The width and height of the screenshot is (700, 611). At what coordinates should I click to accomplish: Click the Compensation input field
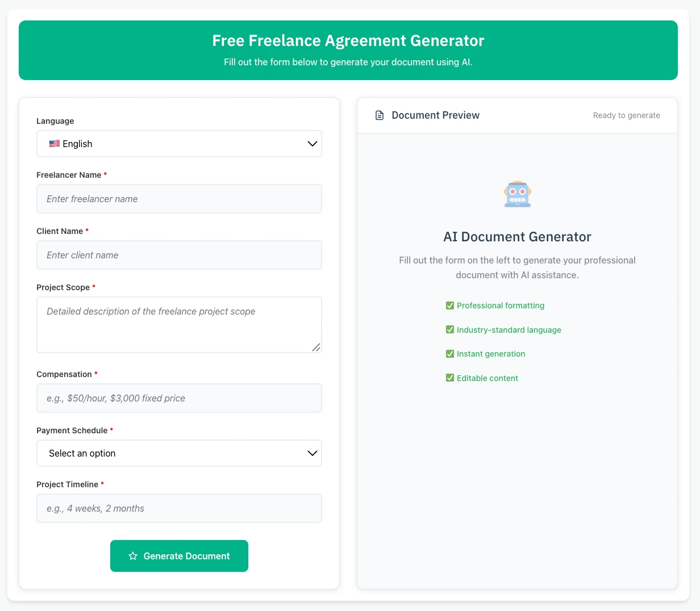click(x=179, y=398)
